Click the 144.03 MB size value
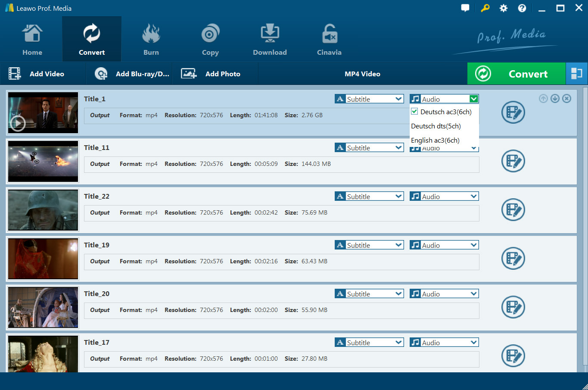Image resolution: width=588 pixels, height=390 pixels. pyautogui.click(x=316, y=164)
